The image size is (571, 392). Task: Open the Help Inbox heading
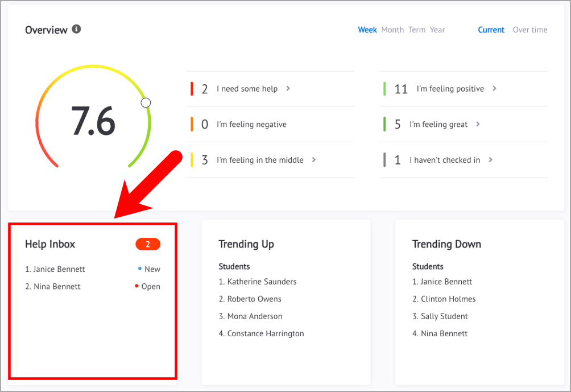click(50, 244)
